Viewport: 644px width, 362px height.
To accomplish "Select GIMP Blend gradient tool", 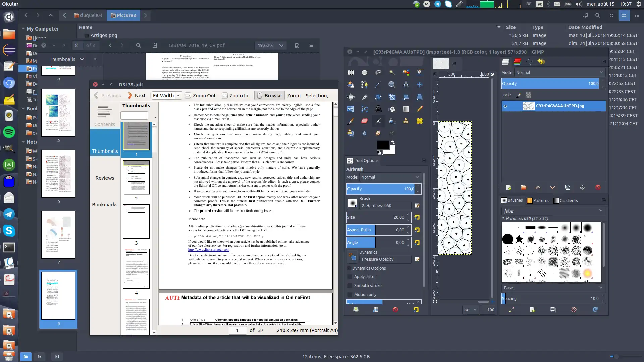I will point(406,109).
